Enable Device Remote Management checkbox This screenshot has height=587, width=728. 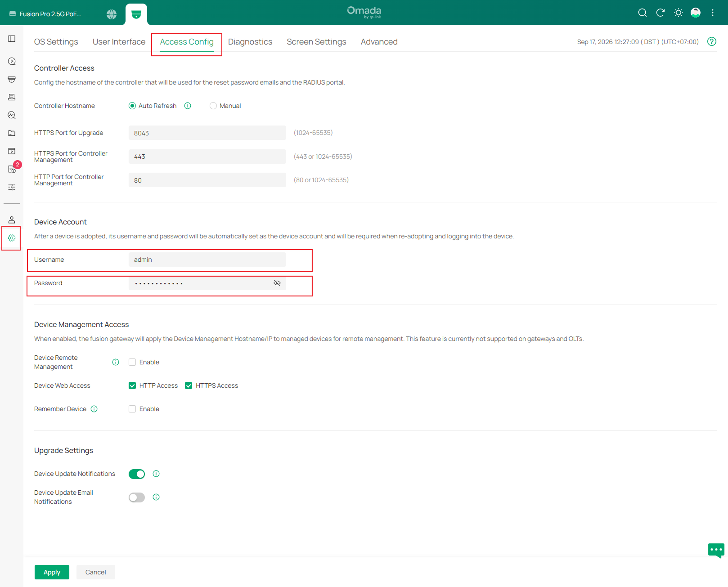point(132,362)
